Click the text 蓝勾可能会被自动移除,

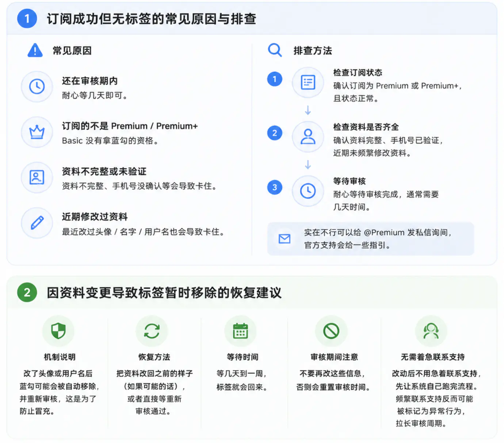click(x=60, y=386)
